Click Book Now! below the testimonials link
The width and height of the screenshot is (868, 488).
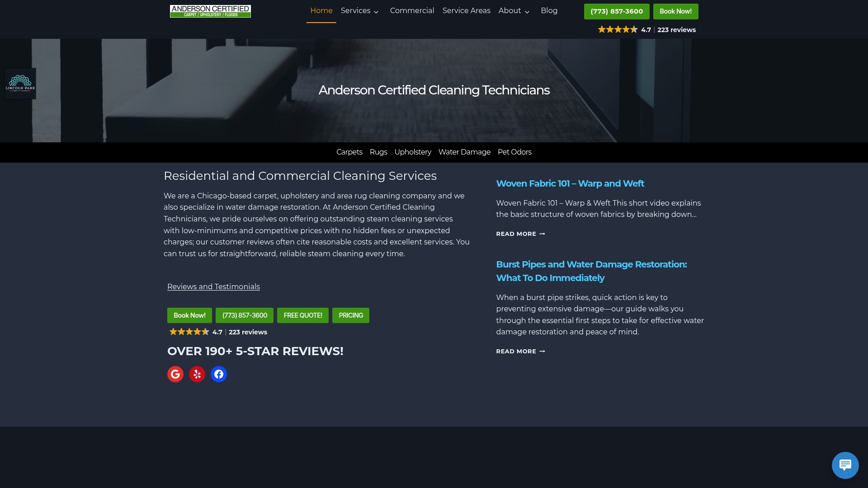189,315
